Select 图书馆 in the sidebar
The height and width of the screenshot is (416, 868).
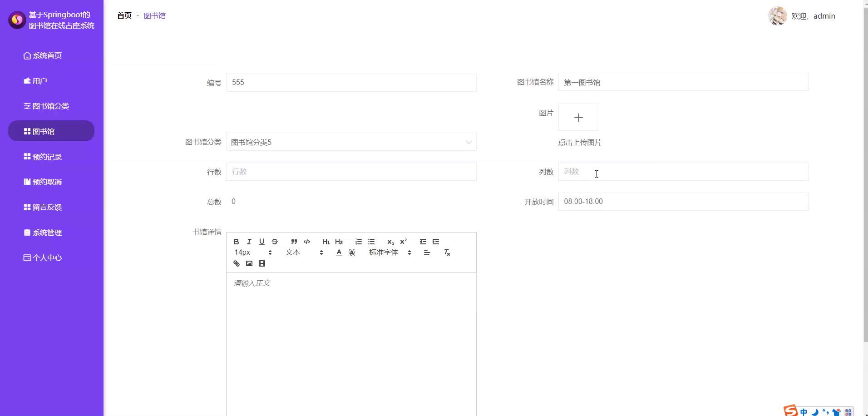click(x=51, y=131)
